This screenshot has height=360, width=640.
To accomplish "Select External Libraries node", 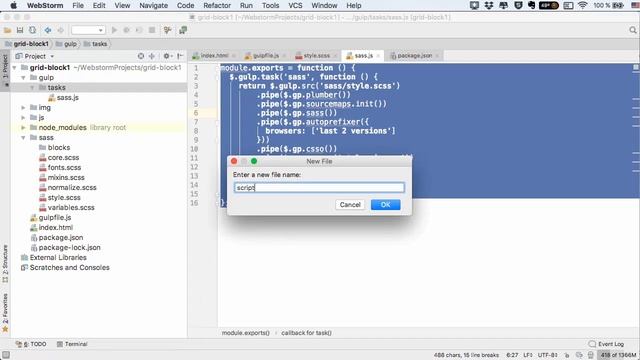I will (x=53, y=258).
